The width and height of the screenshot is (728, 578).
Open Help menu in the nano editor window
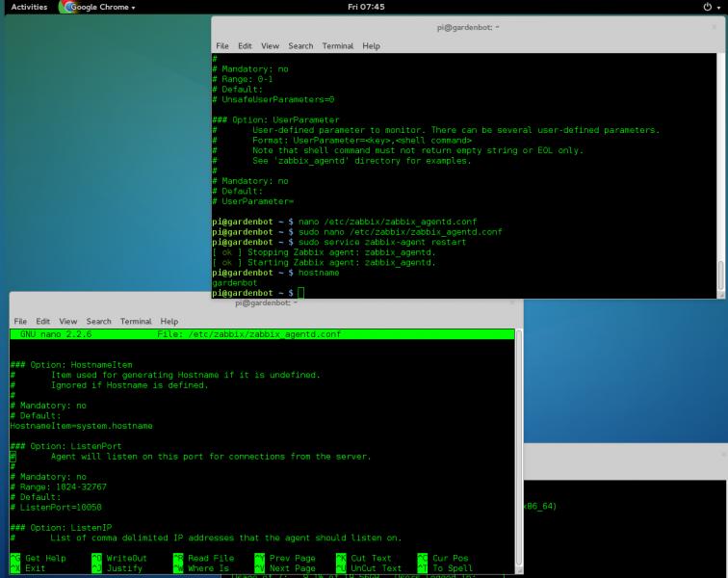pos(169,321)
